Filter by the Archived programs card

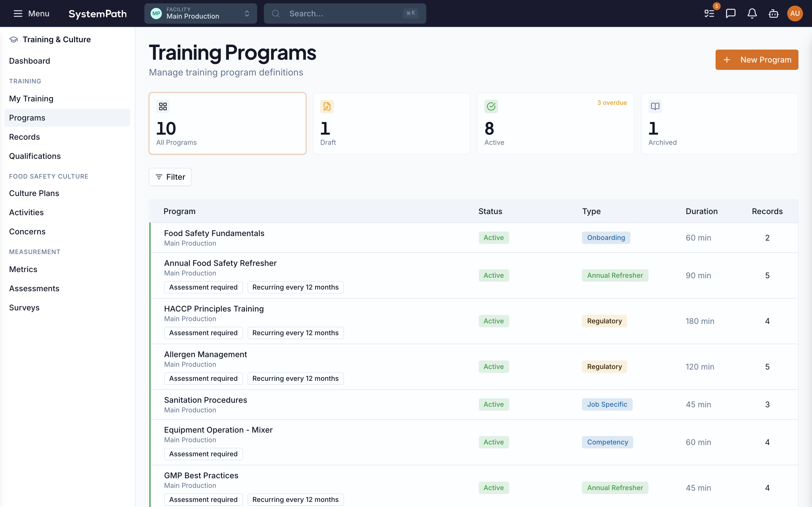pyautogui.click(x=720, y=123)
